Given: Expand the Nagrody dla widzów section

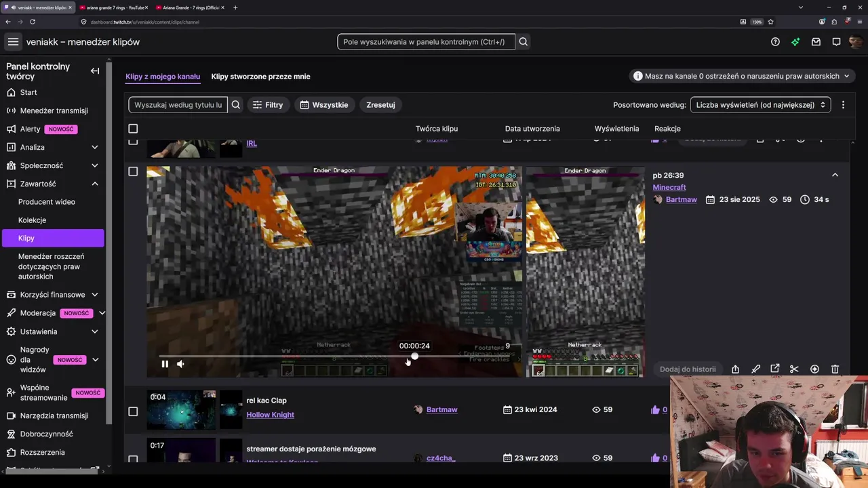Looking at the screenshot, I should [95, 360].
